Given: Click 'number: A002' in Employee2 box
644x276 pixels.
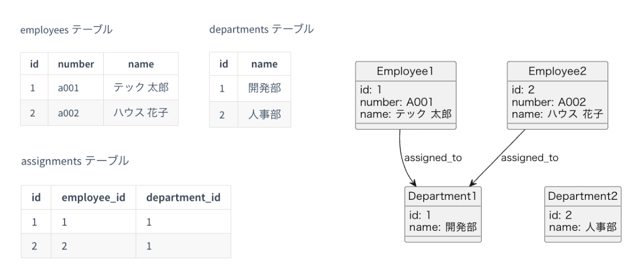Looking at the screenshot, I should [x=548, y=102].
